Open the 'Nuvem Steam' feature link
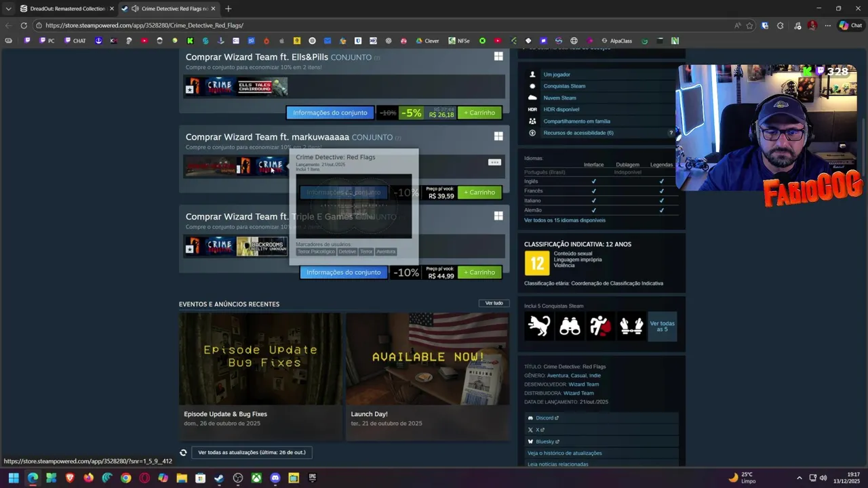The image size is (868, 488). [x=559, y=98]
